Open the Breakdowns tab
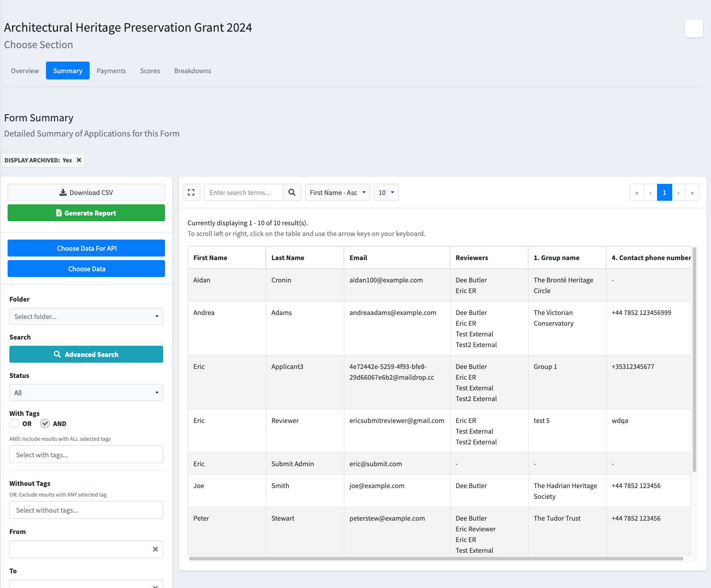Screen dimensions: 711x588 (192, 70)
